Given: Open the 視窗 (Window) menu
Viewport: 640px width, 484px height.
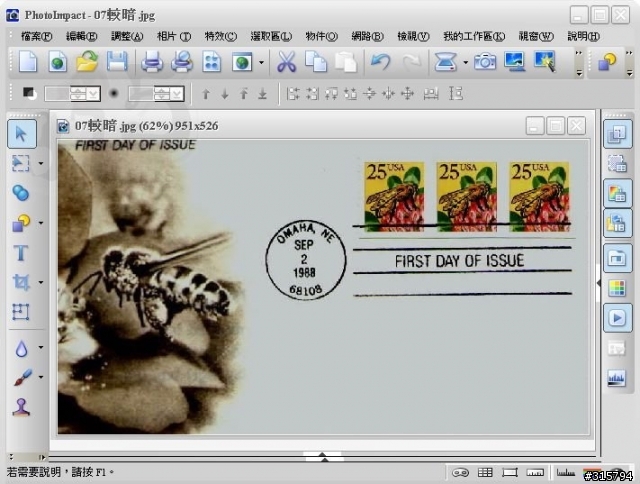Looking at the screenshot, I should click(x=536, y=36).
